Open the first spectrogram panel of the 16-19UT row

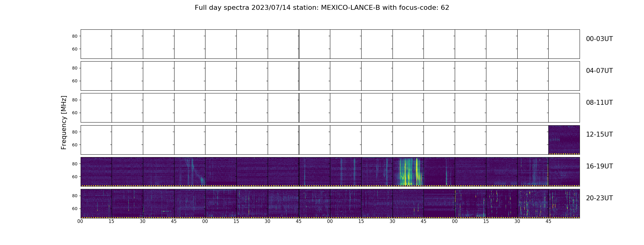pyautogui.click(x=96, y=172)
